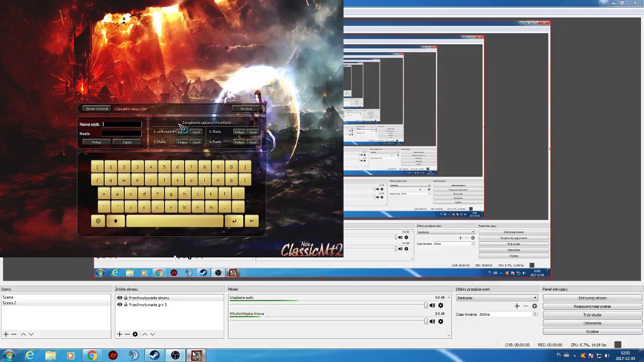Click the Hasło password input field

point(122,133)
